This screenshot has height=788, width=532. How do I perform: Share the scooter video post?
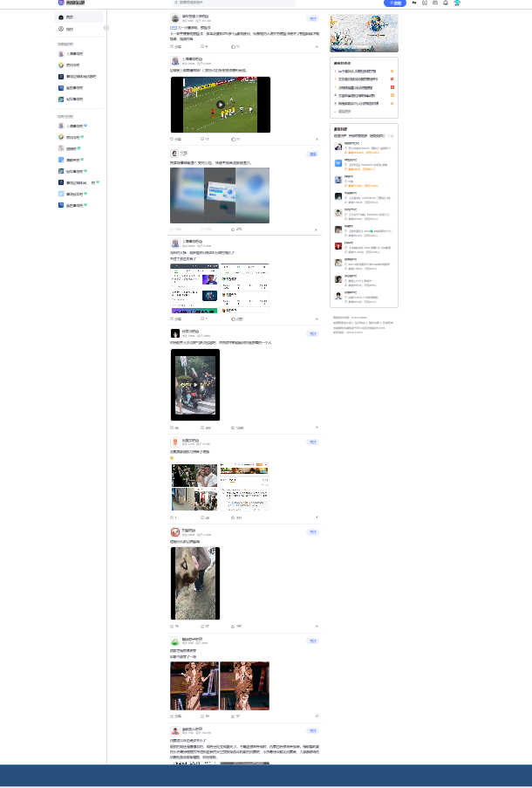[174, 428]
